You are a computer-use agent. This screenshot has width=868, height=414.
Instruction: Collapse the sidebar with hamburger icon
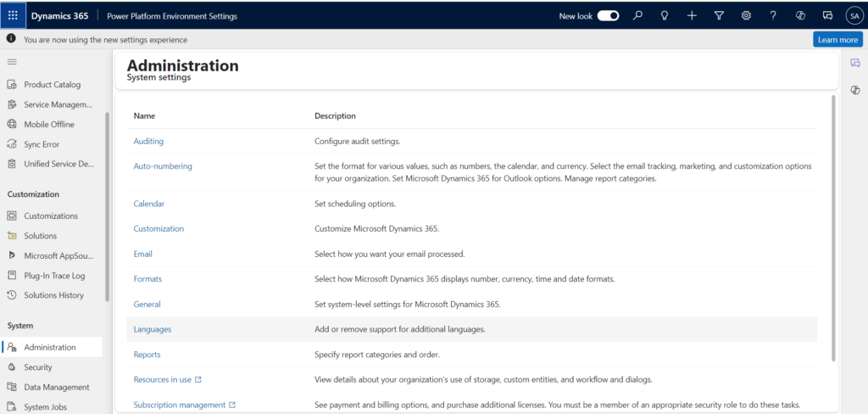coord(12,62)
